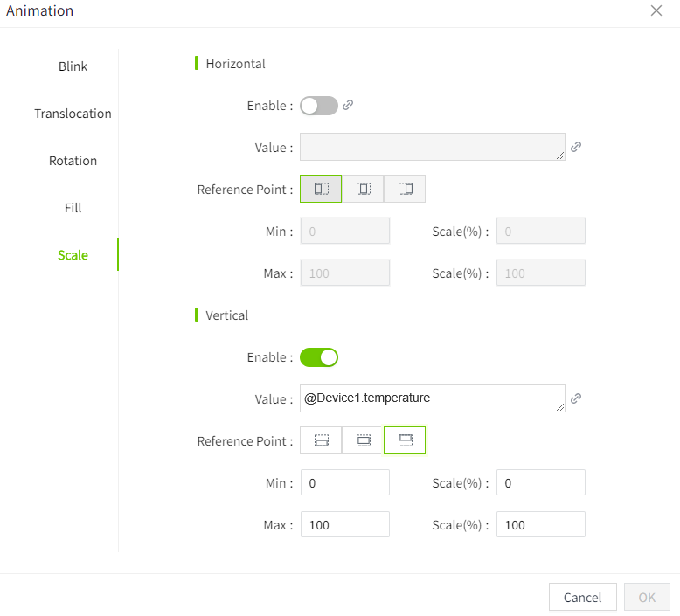Switch to the Translocation tab
680x616 pixels.
[73, 114]
